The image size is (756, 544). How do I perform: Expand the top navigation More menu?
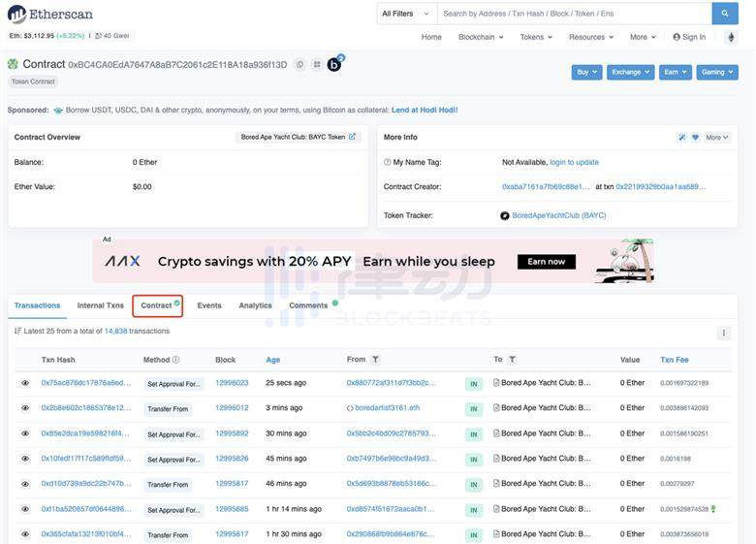[643, 37]
